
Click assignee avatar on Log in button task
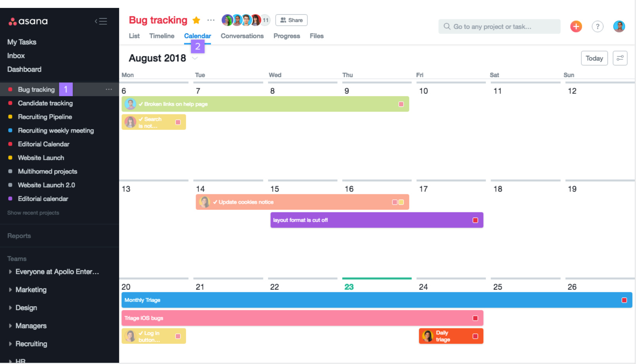pyautogui.click(x=130, y=336)
